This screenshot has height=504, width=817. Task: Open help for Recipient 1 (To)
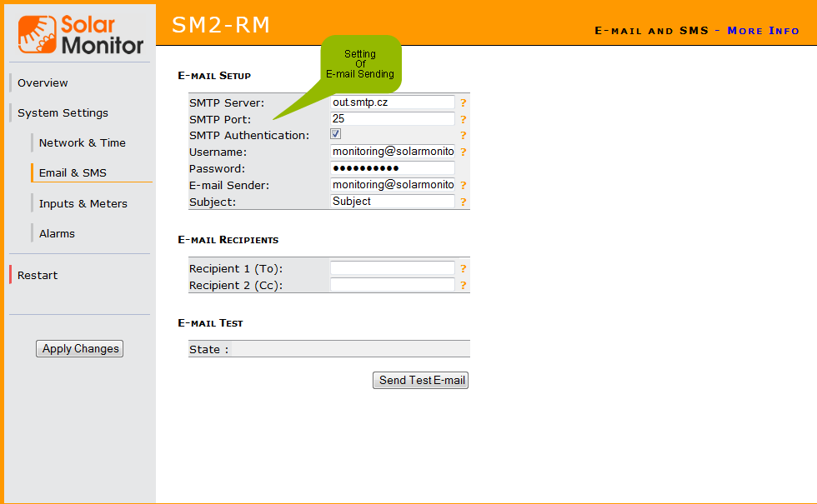[x=463, y=269]
